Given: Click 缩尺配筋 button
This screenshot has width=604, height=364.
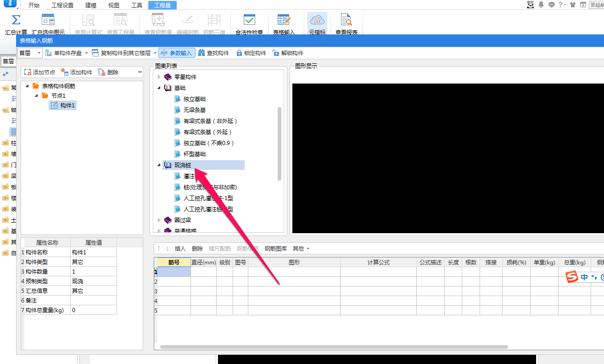Looking at the screenshot, I should (220, 248).
